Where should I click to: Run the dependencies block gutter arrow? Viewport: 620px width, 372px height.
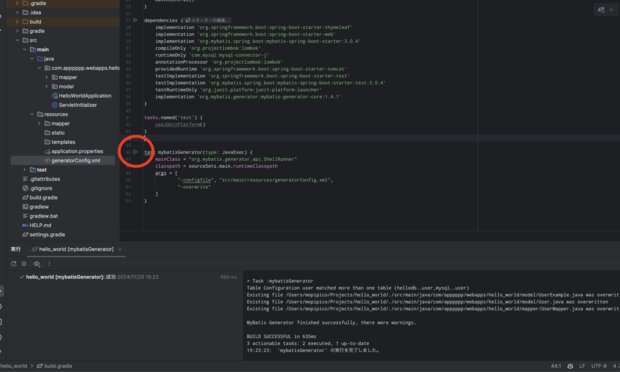135,20
